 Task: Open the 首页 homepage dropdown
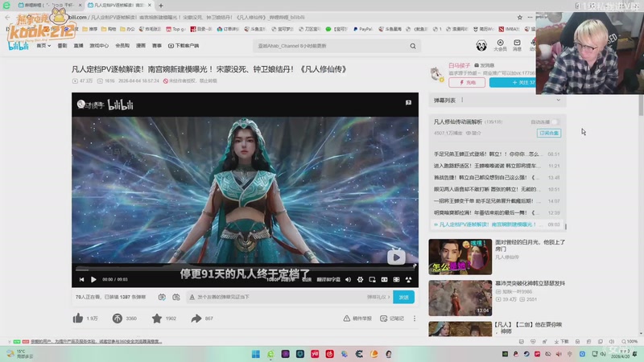point(43,46)
